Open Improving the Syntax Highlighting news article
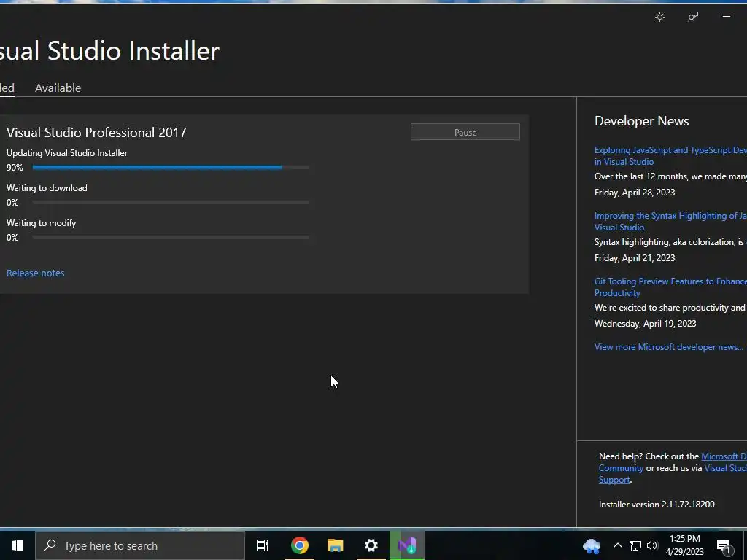747x560 pixels. [670, 222]
